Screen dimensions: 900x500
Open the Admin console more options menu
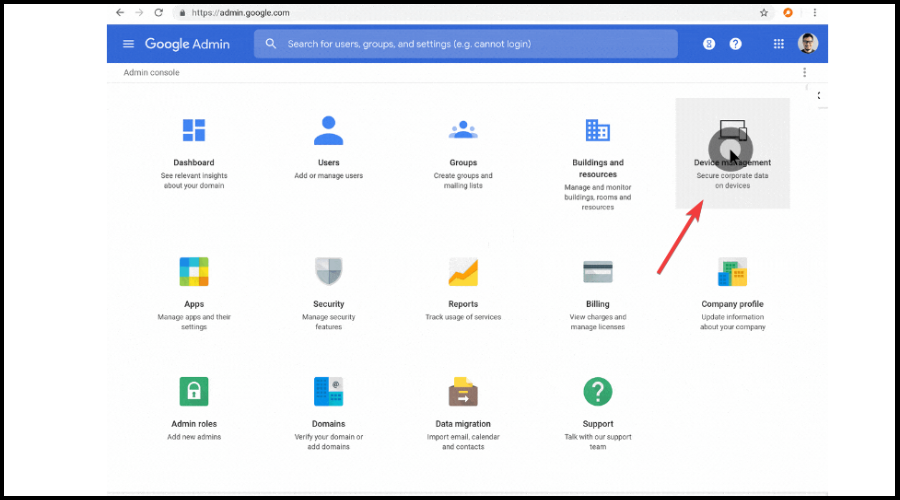tap(804, 72)
